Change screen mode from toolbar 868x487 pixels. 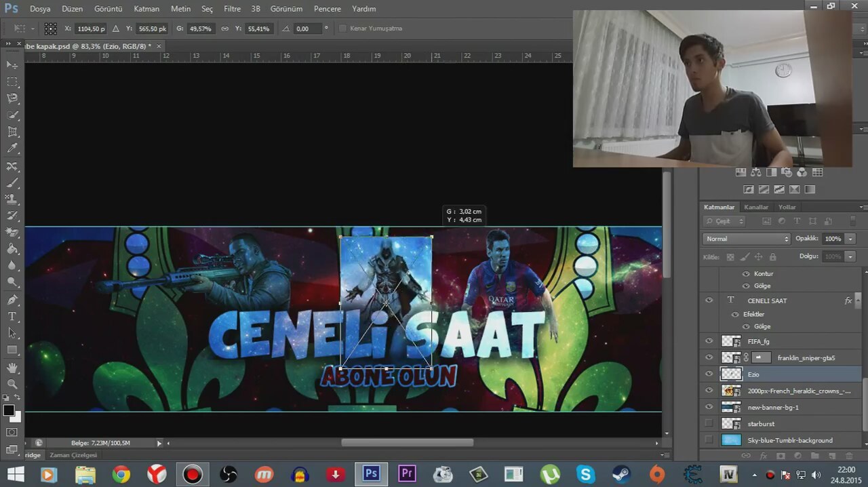pyautogui.click(x=12, y=448)
